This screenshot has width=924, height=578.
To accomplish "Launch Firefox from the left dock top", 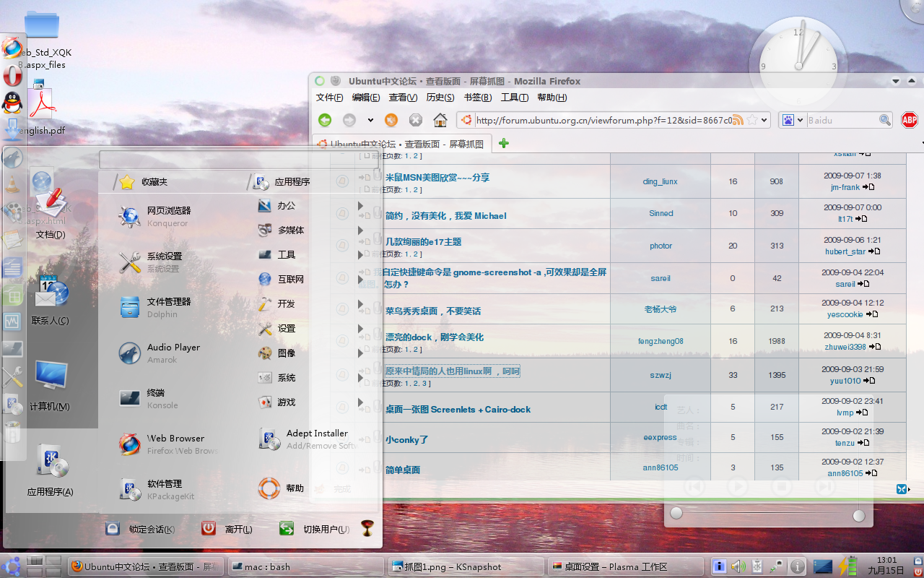I will (12, 48).
